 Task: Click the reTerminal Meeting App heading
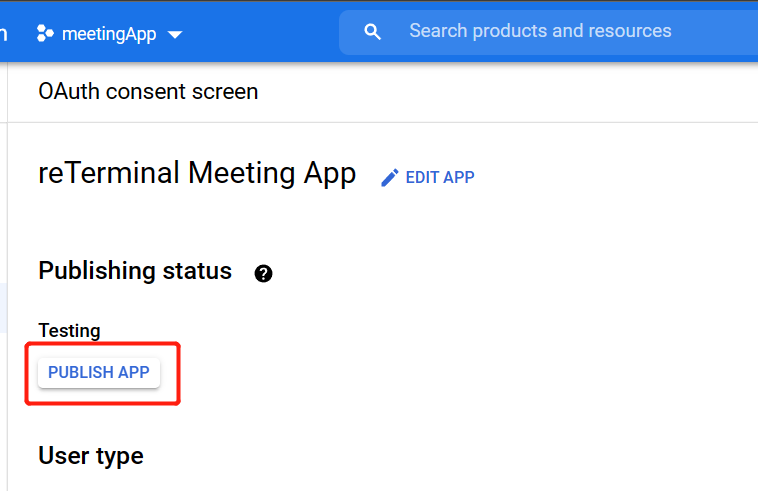(x=197, y=173)
